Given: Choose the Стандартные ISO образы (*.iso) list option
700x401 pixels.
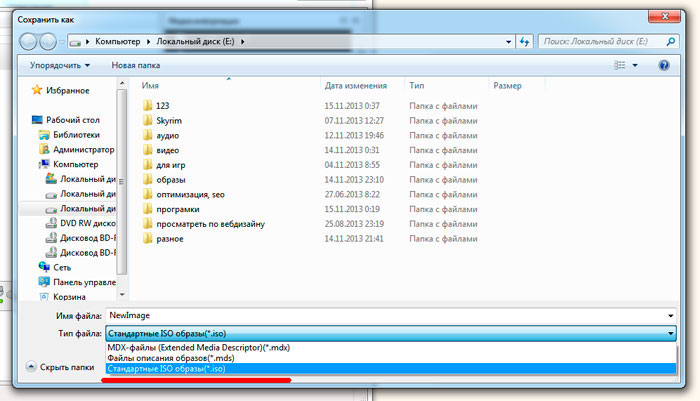Looking at the screenshot, I should pos(391,368).
